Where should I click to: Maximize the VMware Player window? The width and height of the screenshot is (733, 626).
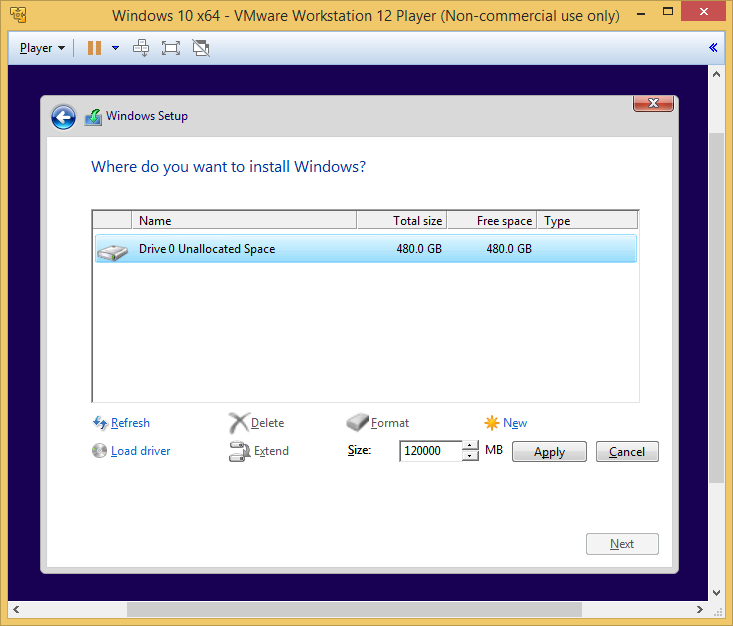[668, 12]
